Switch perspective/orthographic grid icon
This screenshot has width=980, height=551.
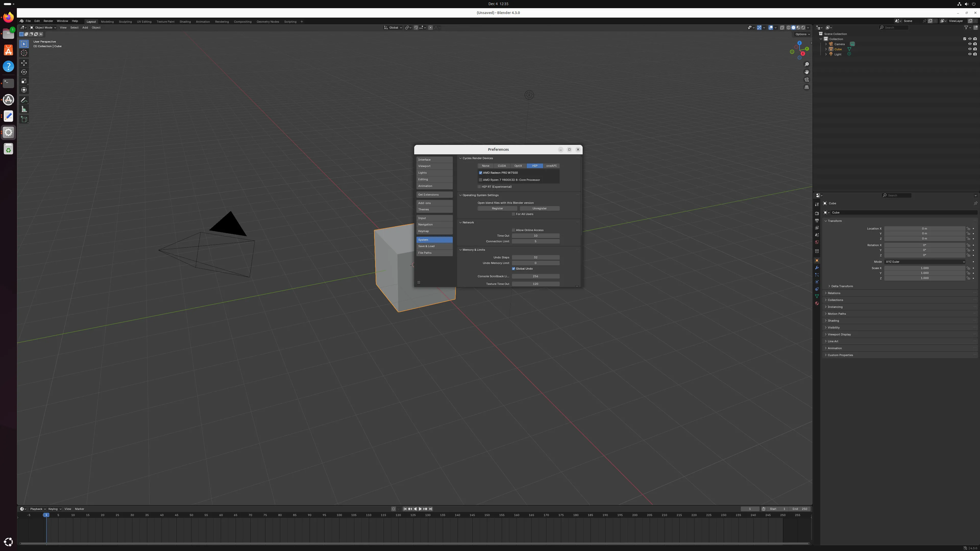pos(806,87)
